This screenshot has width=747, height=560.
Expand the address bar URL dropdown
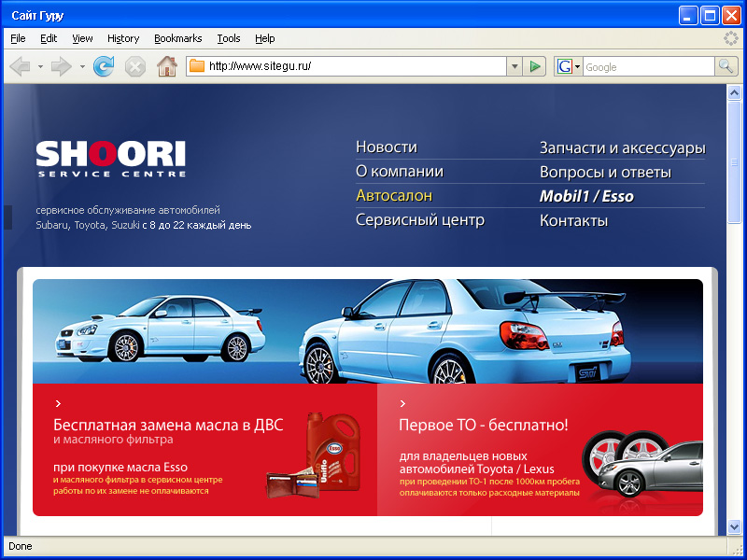514,66
